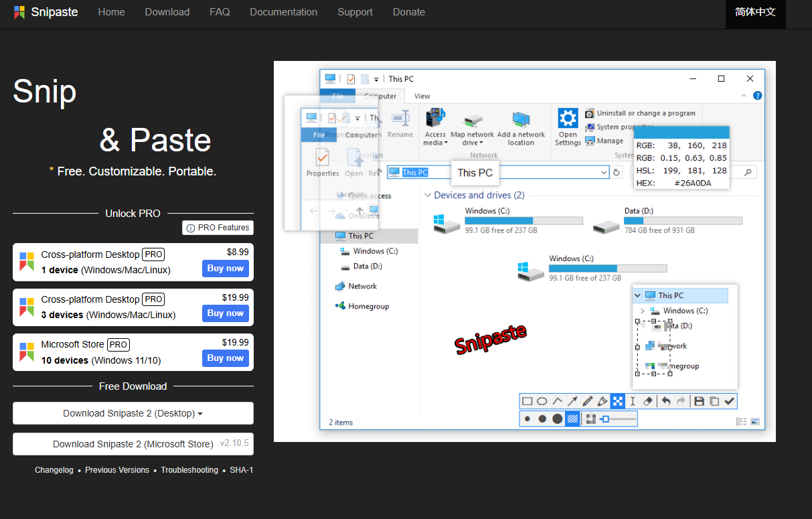This screenshot has width=812, height=519.
Task: Open the Home page
Action: point(111,12)
